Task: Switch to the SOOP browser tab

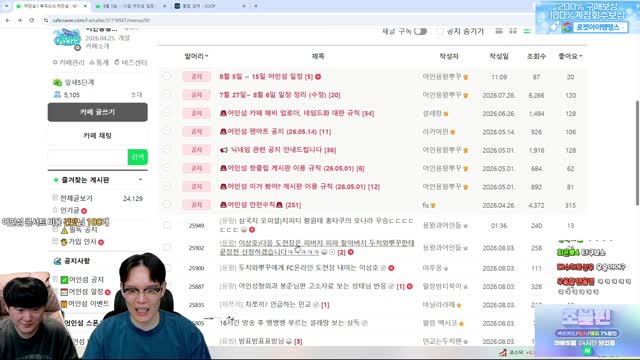Action: (209, 6)
